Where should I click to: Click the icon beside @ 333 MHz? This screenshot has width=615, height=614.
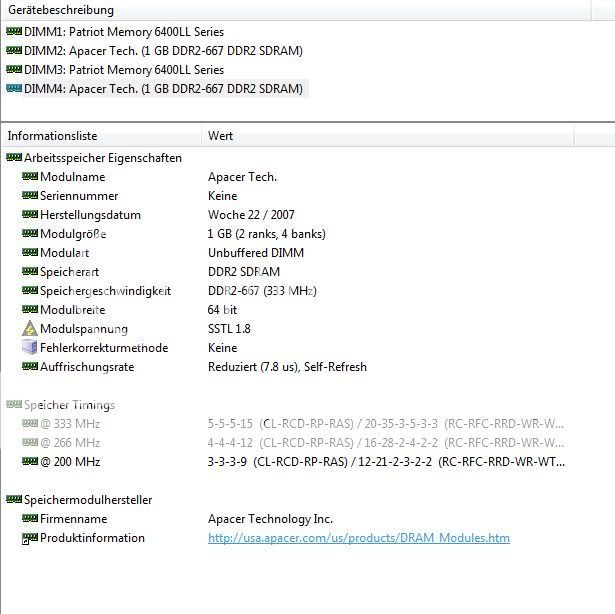tap(30, 423)
